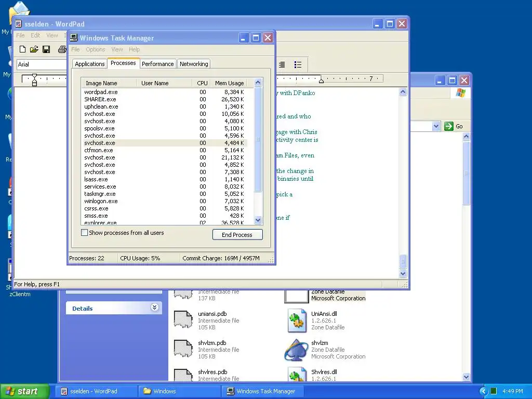Click green CPU meter tray icon
532x399 pixels.
tap(494, 391)
